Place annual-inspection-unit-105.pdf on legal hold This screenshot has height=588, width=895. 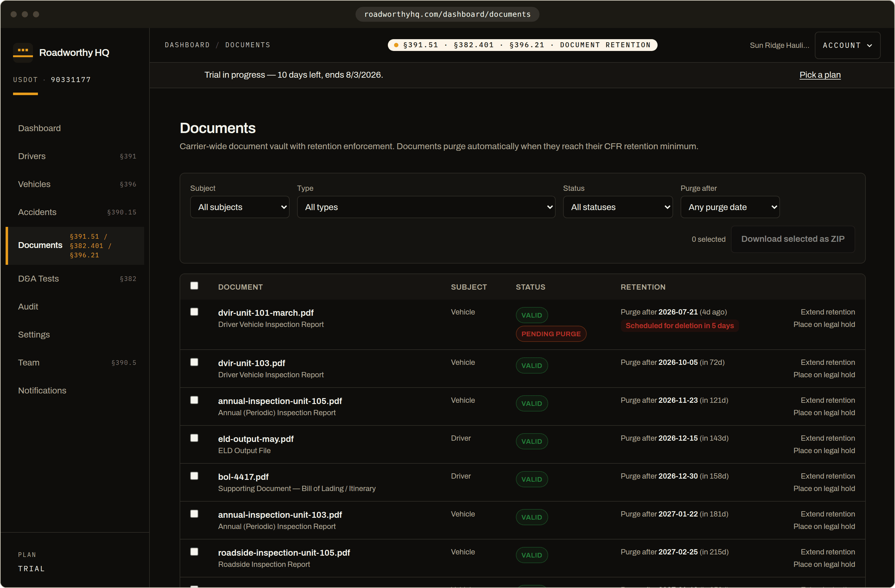pos(824,413)
